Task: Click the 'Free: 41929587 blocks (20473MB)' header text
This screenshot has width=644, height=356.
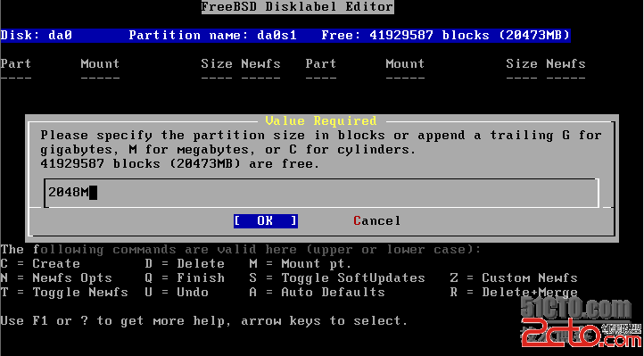Action: [x=446, y=36]
